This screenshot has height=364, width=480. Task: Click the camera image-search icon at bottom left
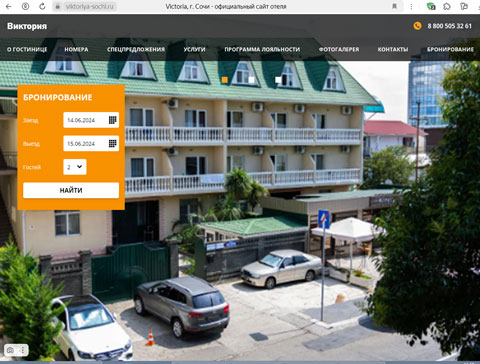click(10, 350)
